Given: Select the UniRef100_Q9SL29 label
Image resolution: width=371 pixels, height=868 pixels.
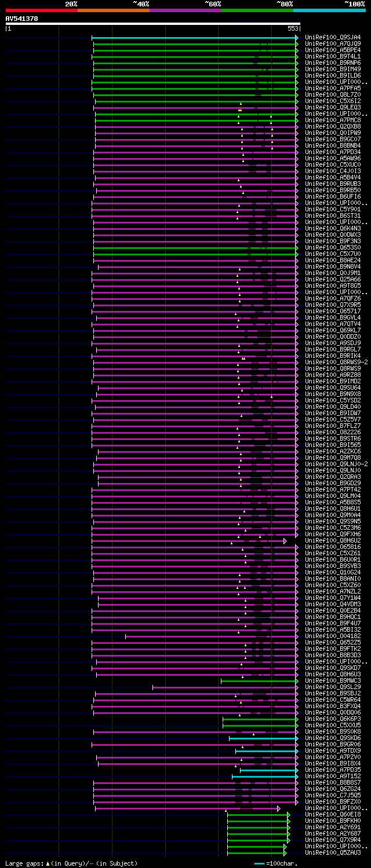Looking at the screenshot, I should [x=333, y=687].
